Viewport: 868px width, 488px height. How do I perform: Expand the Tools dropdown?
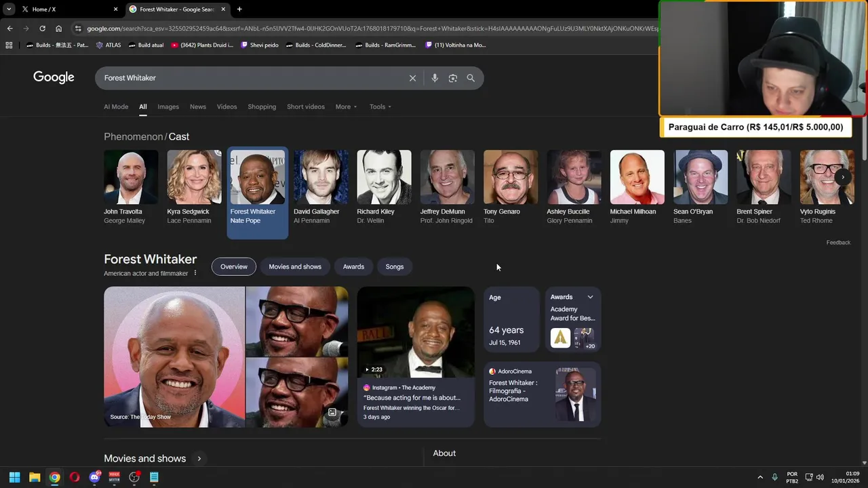click(x=380, y=106)
